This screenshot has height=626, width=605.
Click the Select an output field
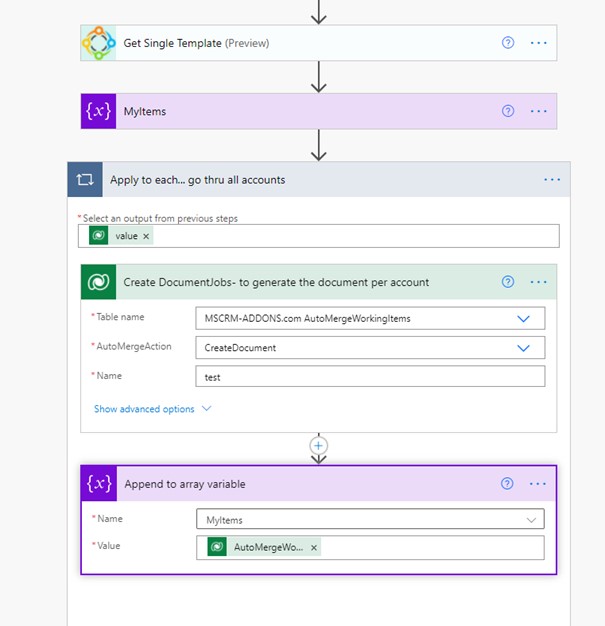pos(319,236)
